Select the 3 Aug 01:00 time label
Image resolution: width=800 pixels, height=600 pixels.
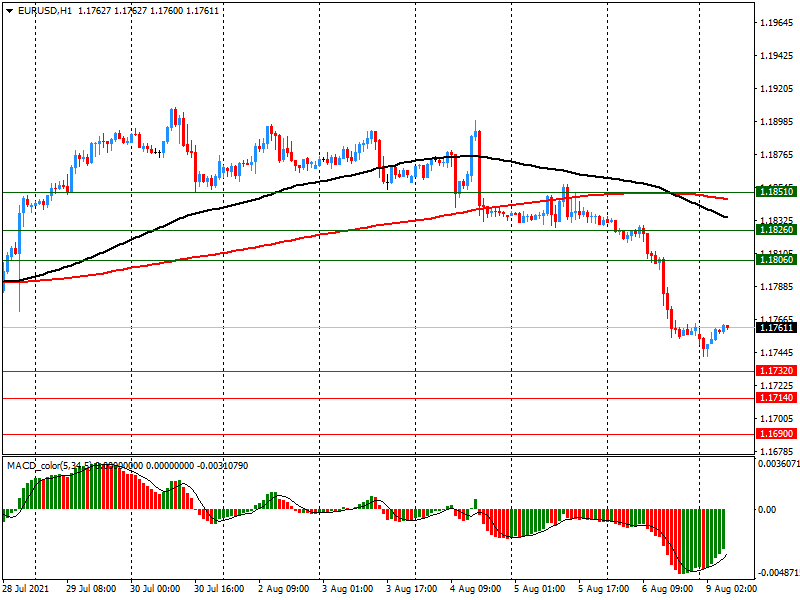click(347, 589)
